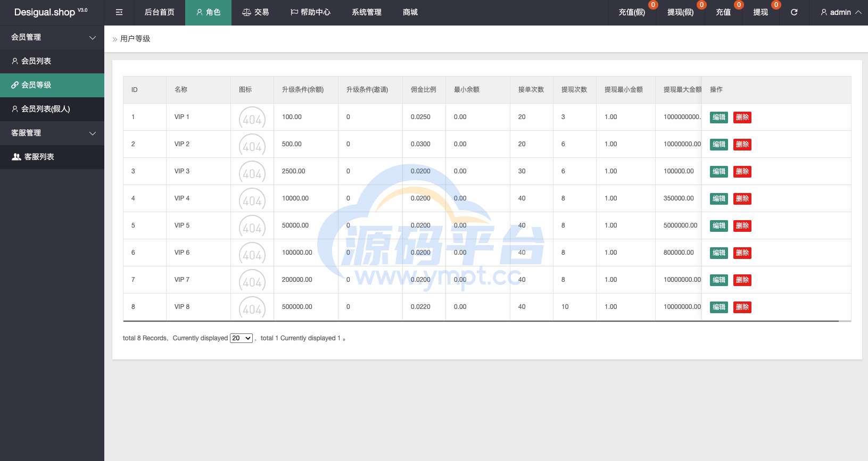Click the 接单次数 column header
The width and height of the screenshot is (868, 461).
(531, 90)
